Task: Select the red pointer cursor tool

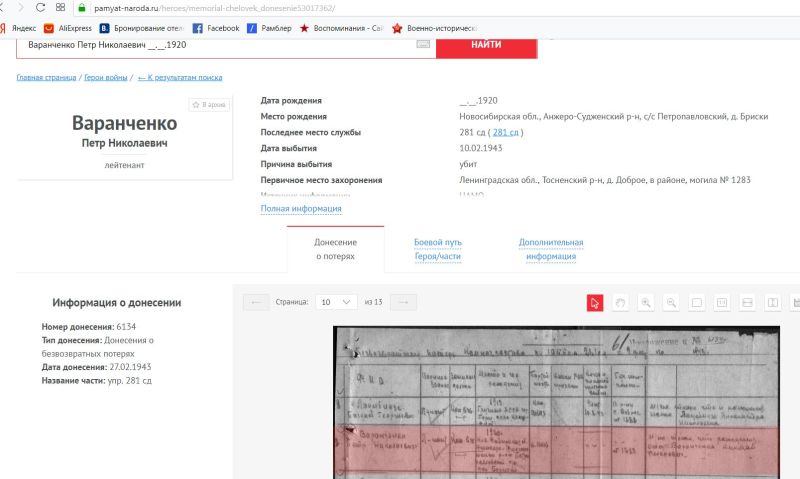Action: coord(594,302)
